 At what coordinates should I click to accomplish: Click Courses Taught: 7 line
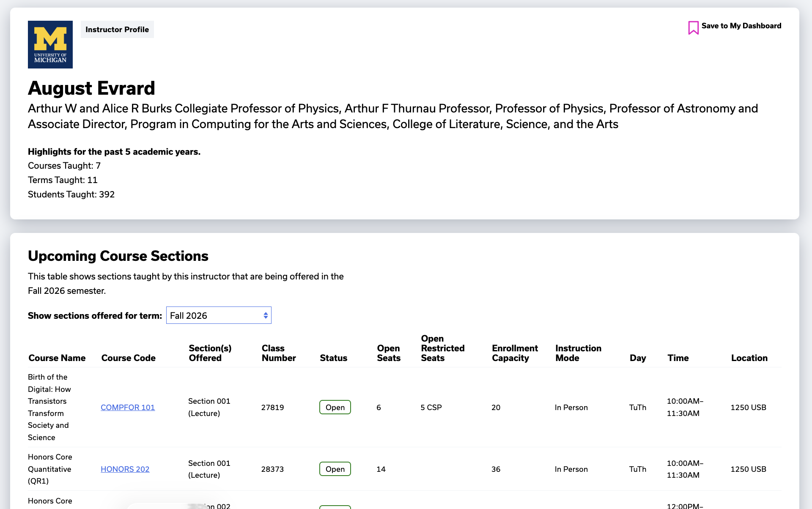pyautogui.click(x=64, y=166)
